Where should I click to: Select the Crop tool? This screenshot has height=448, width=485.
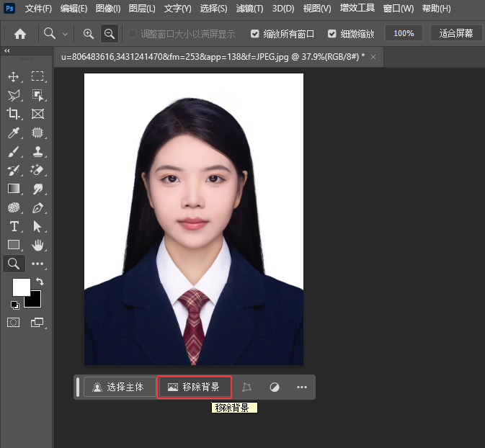click(13, 114)
